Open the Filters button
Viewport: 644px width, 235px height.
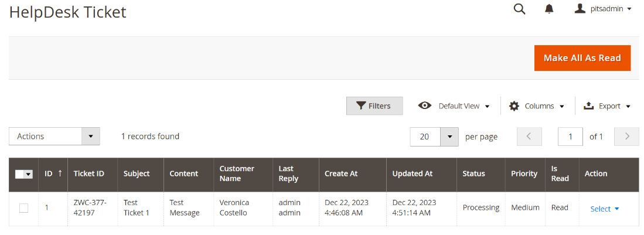coord(374,106)
